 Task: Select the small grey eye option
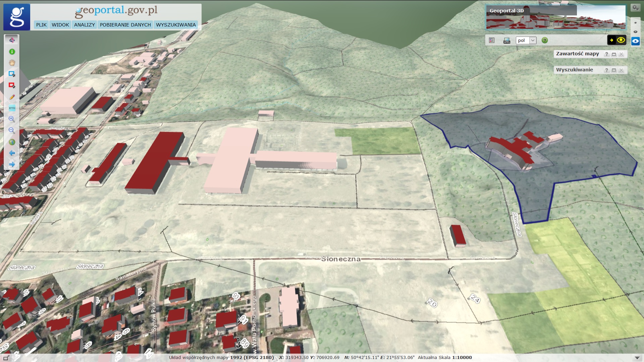coord(635,32)
